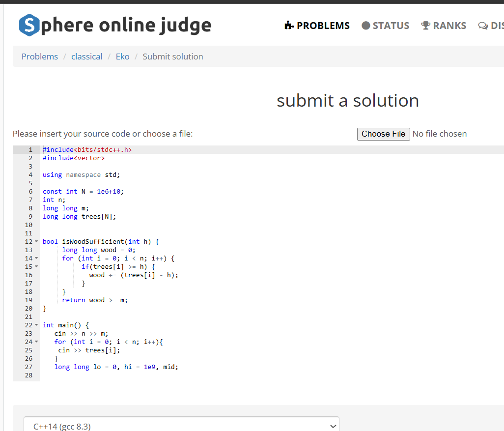Image resolution: width=504 pixels, height=431 pixels.
Task: Collapse the main function fold at line 22
Action: pos(36,325)
